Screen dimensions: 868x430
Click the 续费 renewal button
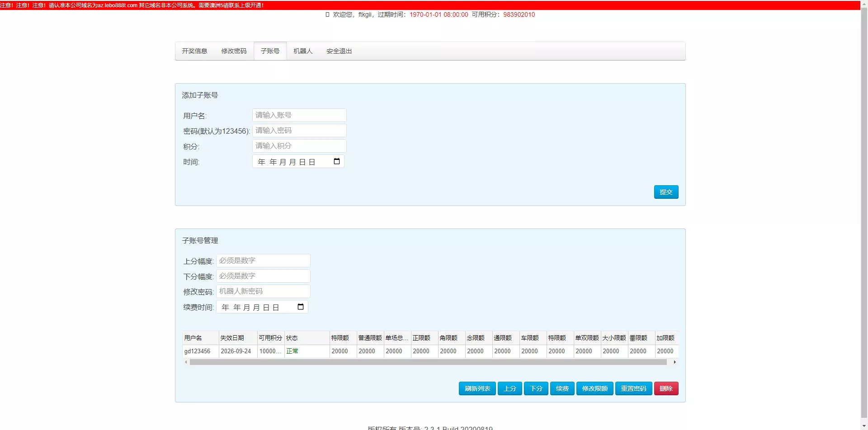[x=562, y=388]
